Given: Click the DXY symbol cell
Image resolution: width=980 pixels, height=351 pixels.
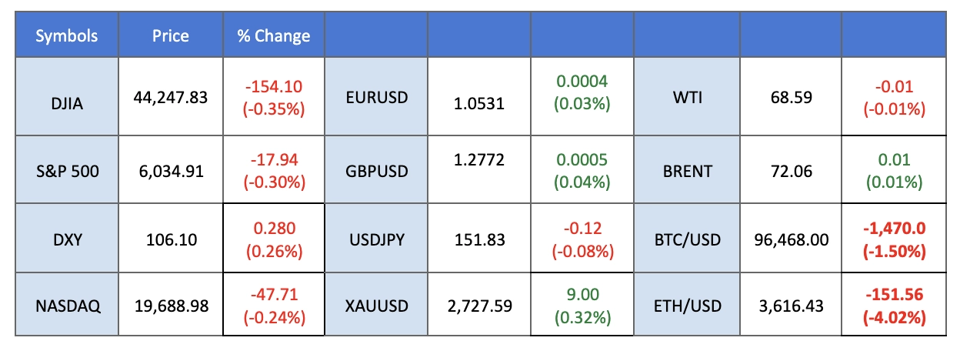Looking at the screenshot, I should (x=66, y=239).
